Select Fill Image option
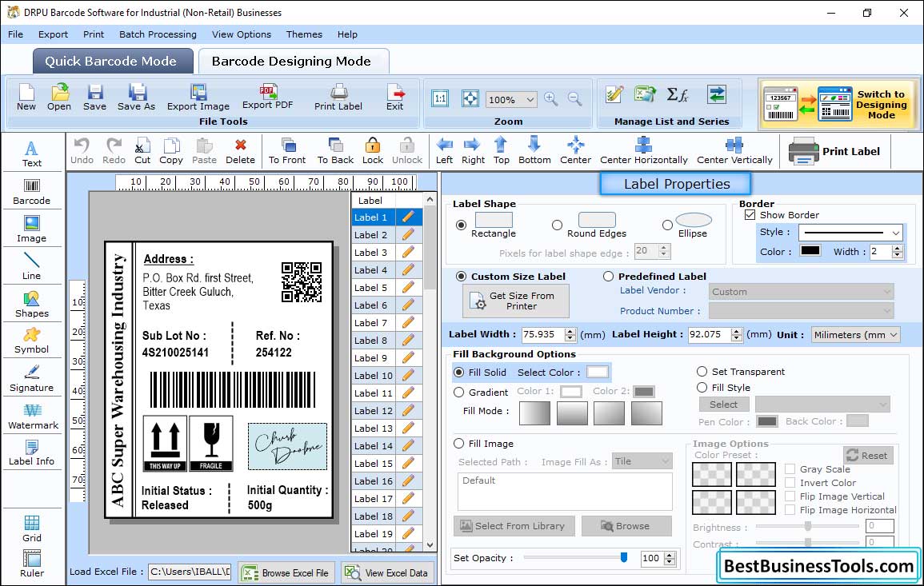This screenshot has width=924, height=586. pyautogui.click(x=459, y=444)
